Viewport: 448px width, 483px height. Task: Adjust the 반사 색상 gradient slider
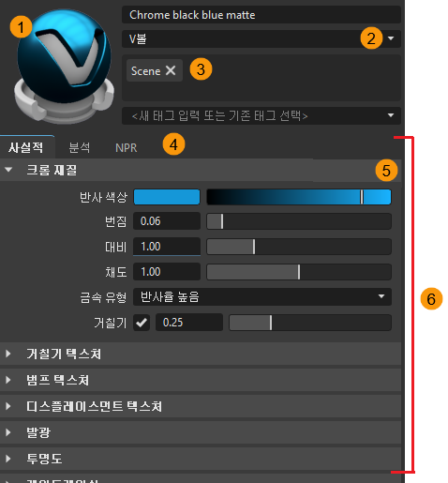(x=299, y=197)
